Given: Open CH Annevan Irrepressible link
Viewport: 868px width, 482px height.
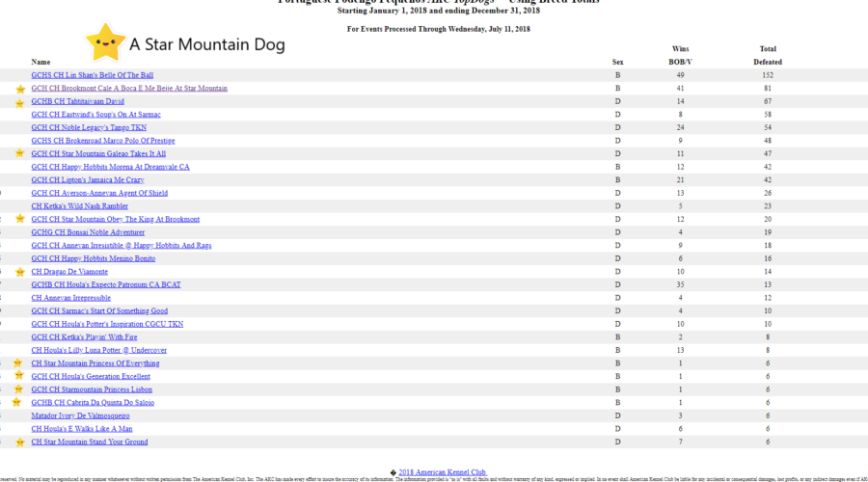Looking at the screenshot, I should pyautogui.click(x=70, y=298).
